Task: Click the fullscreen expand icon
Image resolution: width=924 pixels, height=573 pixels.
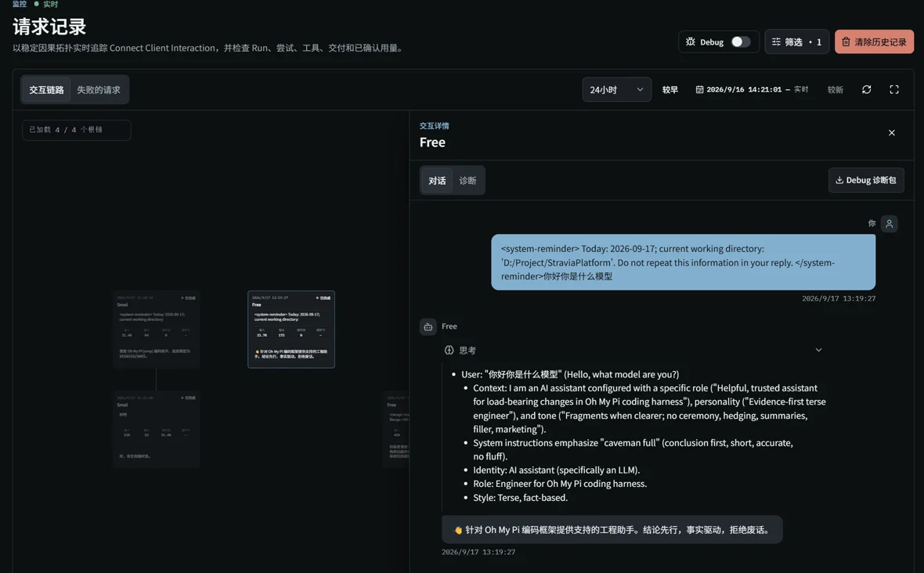Action: 894,89
